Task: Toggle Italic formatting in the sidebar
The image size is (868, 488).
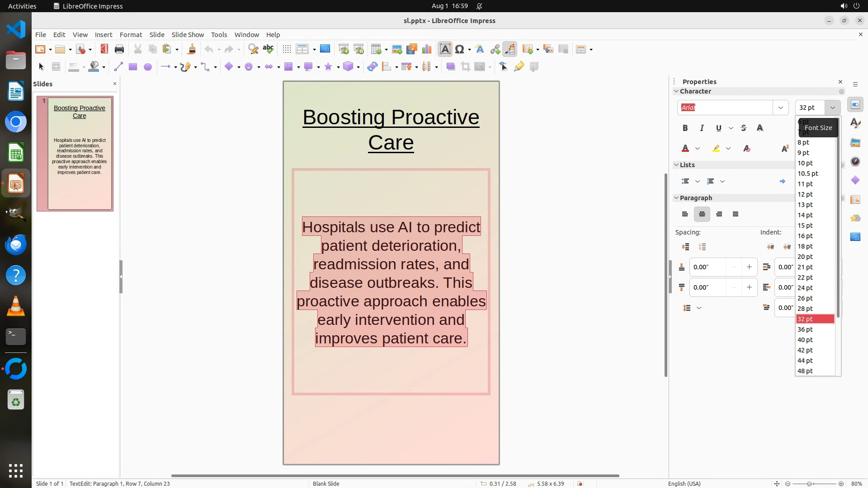Action: (702, 128)
